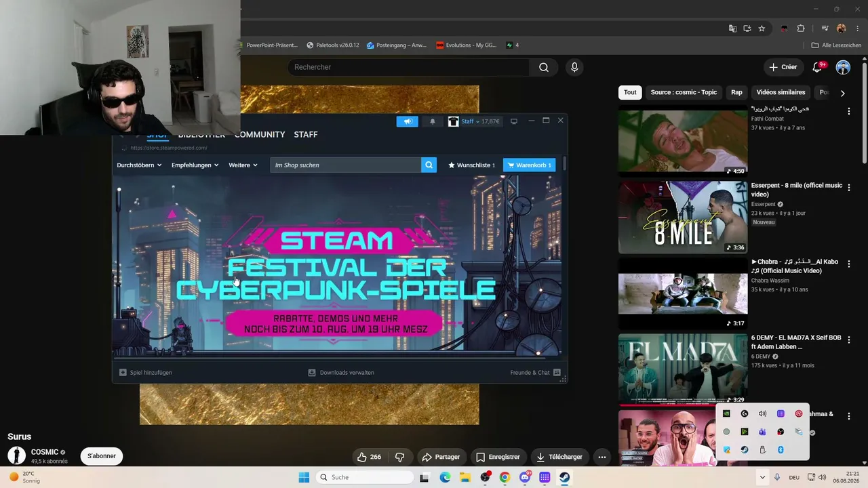Select the 'Vidéos similaires' chip
The image size is (868, 488).
coord(781,92)
